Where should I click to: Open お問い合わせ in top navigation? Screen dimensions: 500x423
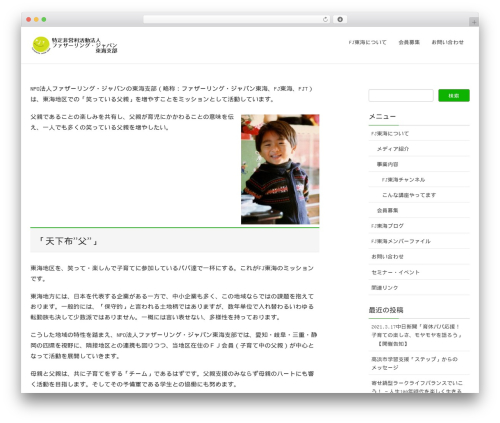click(448, 42)
